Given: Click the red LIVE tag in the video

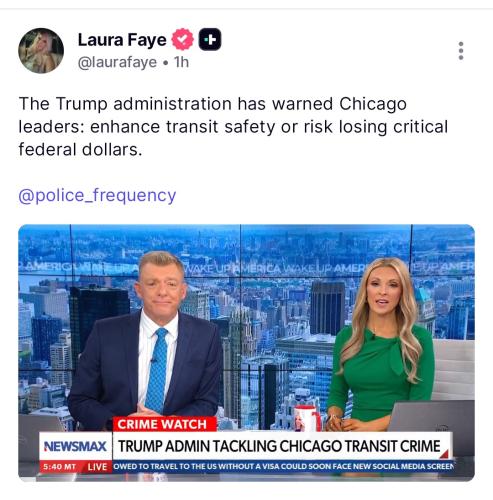Looking at the screenshot, I should tap(97, 467).
